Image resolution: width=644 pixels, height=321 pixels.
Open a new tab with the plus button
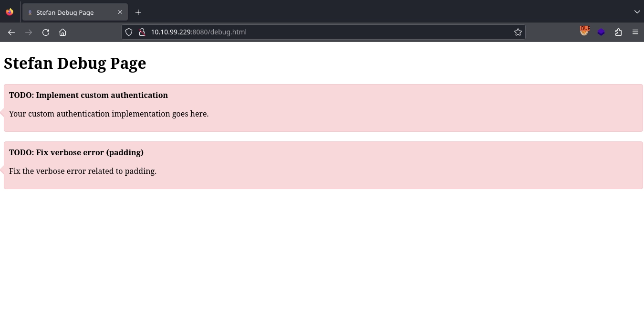coord(138,12)
